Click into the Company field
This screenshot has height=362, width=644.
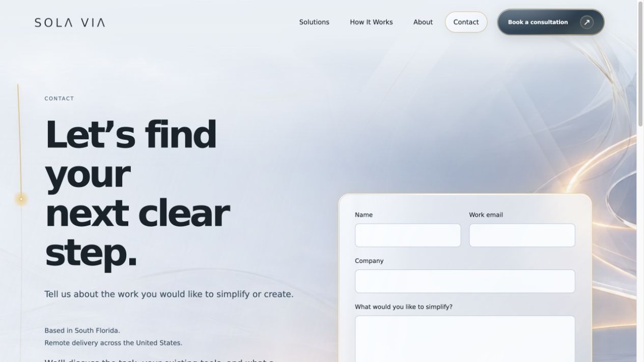point(465,281)
